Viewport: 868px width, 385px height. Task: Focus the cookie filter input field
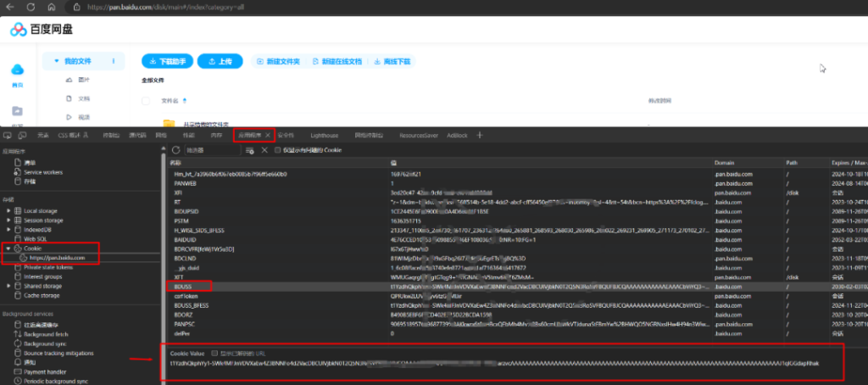pyautogui.click(x=213, y=150)
